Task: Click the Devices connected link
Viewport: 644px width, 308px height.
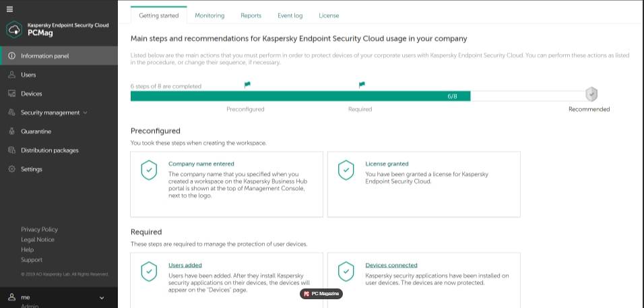Action: [x=391, y=266]
